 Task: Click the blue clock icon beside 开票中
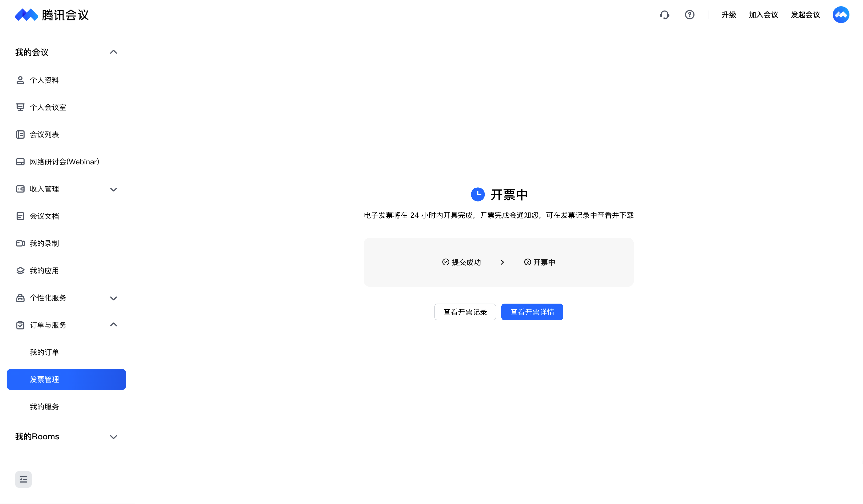pyautogui.click(x=478, y=194)
